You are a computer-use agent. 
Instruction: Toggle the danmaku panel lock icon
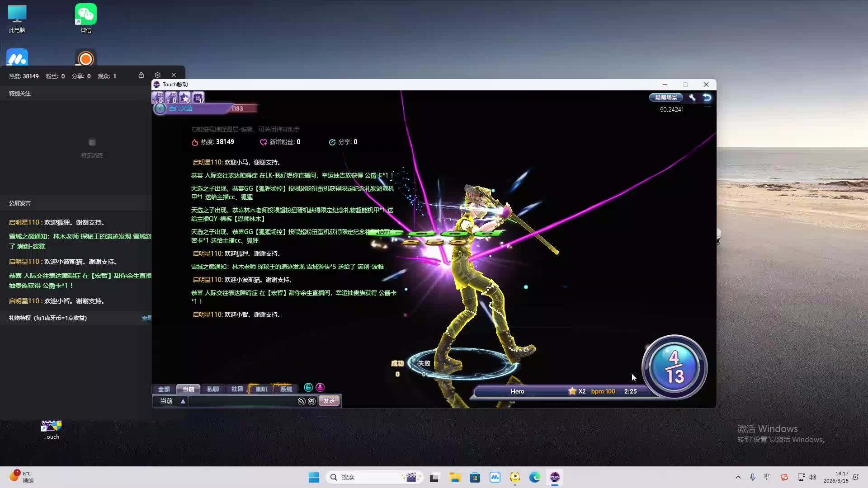pyautogui.click(x=141, y=75)
